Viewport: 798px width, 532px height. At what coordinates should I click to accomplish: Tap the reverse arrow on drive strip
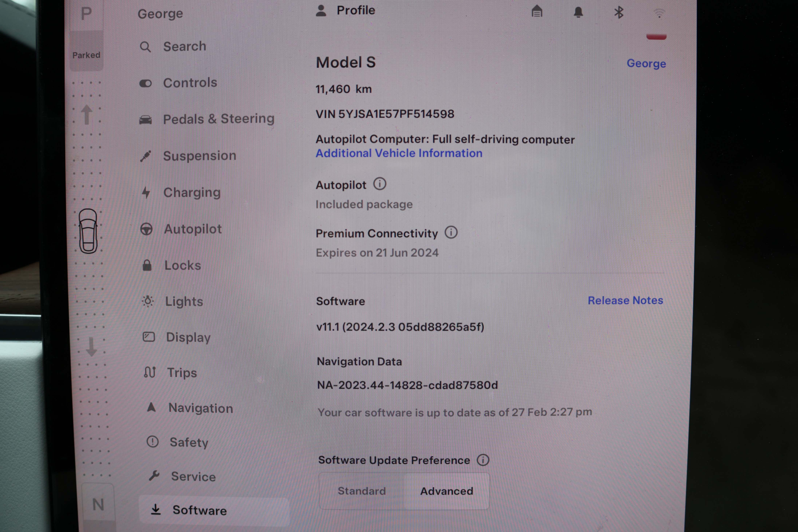[91, 347]
